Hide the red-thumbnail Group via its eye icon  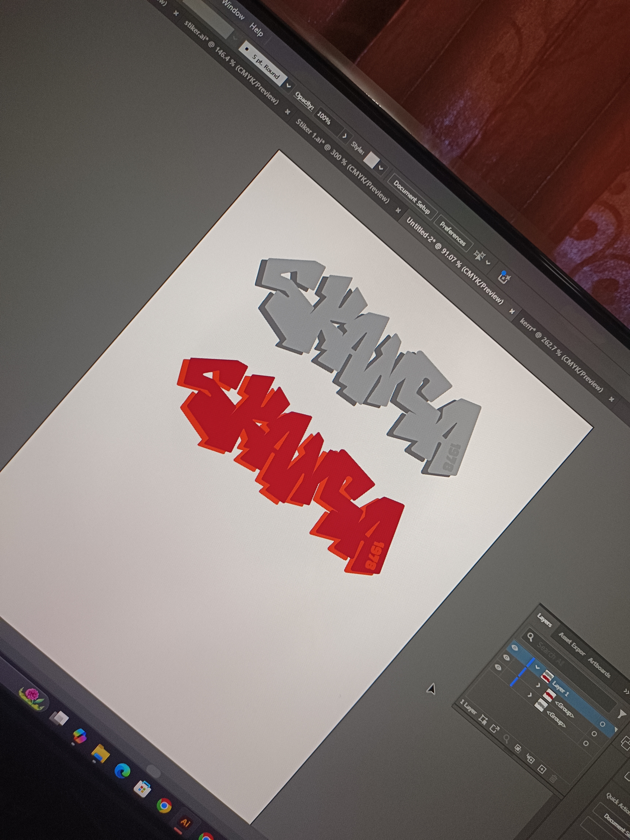point(506,657)
